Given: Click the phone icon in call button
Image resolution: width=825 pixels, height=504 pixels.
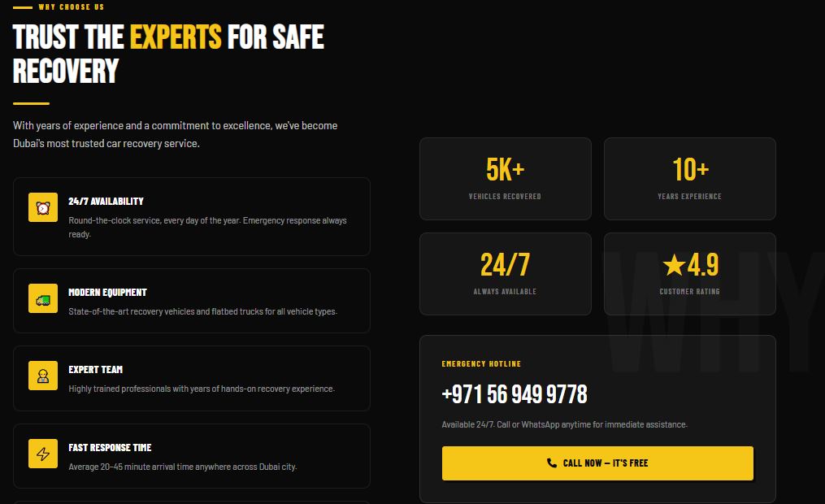Looking at the screenshot, I should coord(551,463).
